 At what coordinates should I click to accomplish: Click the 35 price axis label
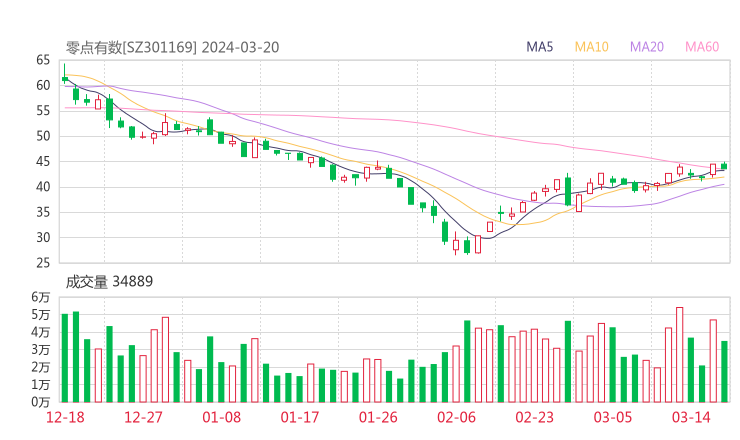pos(43,212)
